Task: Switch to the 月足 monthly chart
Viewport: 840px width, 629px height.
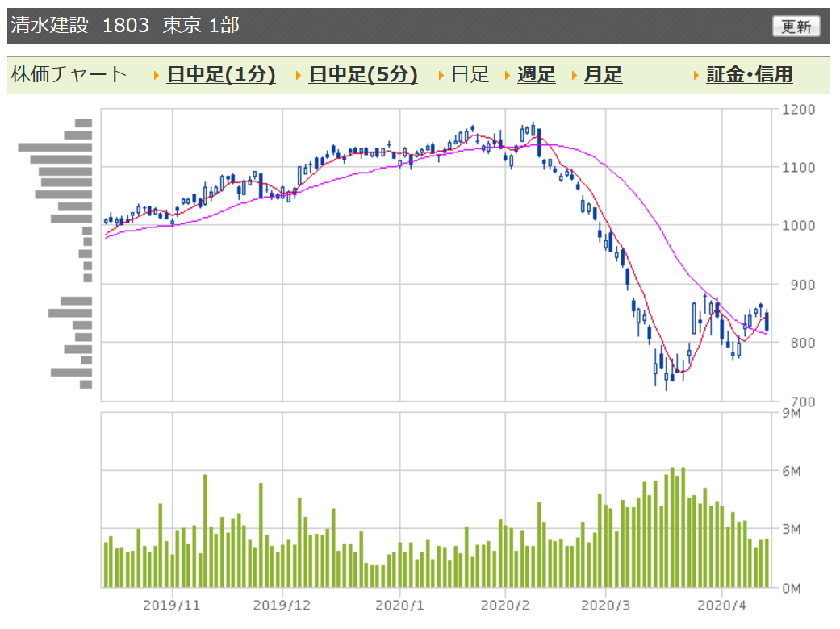Action: [603, 74]
